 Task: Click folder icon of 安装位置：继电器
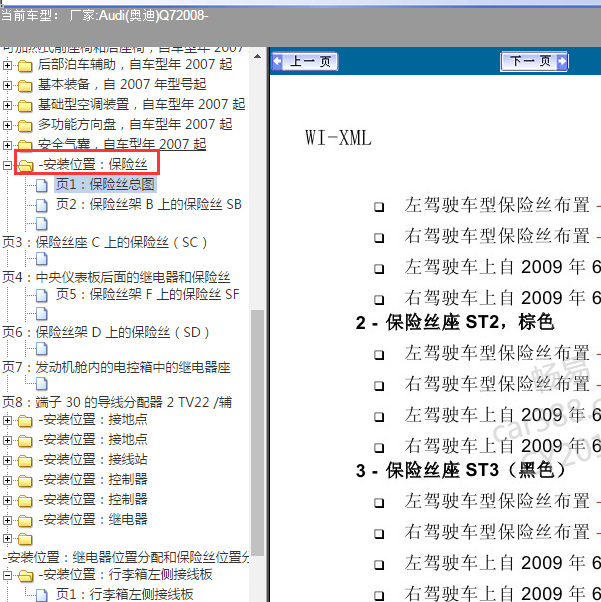(25, 520)
